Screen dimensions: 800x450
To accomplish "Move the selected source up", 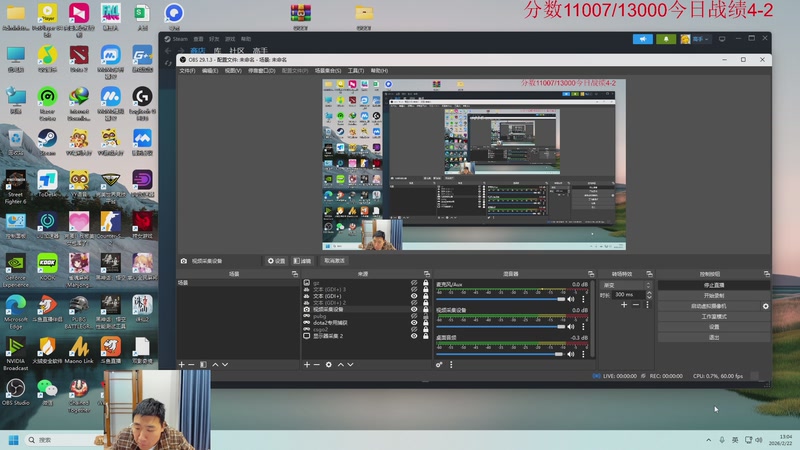I will pyautogui.click(x=341, y=365).
